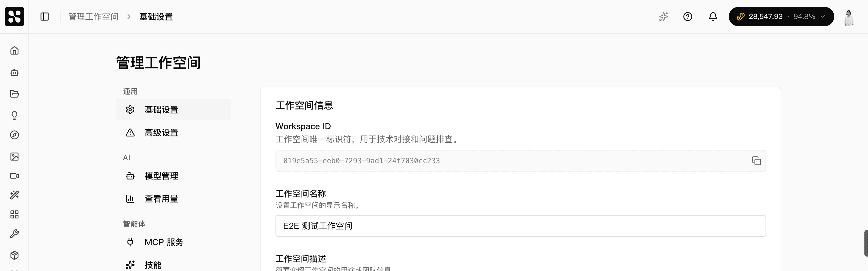Open the grid apps icon in left rail
This screenshot has height=271, width=868.
coord(14,214)
